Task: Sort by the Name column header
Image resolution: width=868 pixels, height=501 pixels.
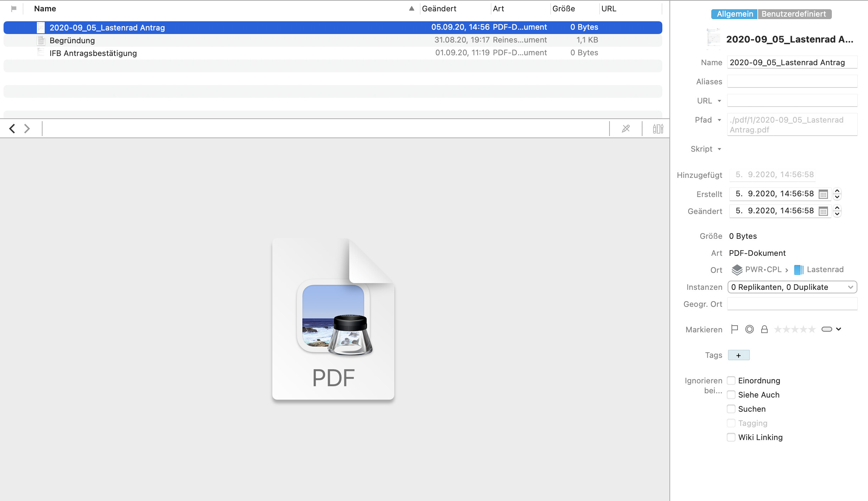Action: point(45,9)
